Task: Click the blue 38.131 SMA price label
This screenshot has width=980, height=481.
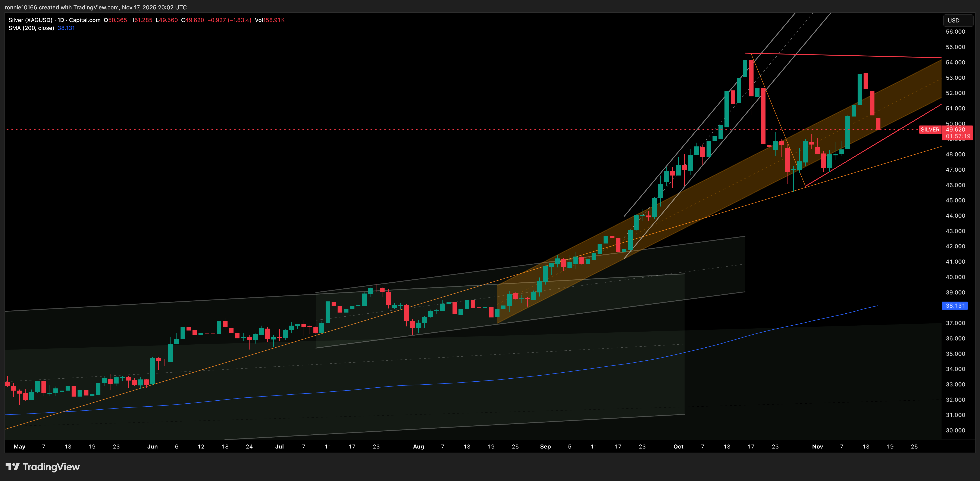Action: pyautogui.click(x=955, y=305)
